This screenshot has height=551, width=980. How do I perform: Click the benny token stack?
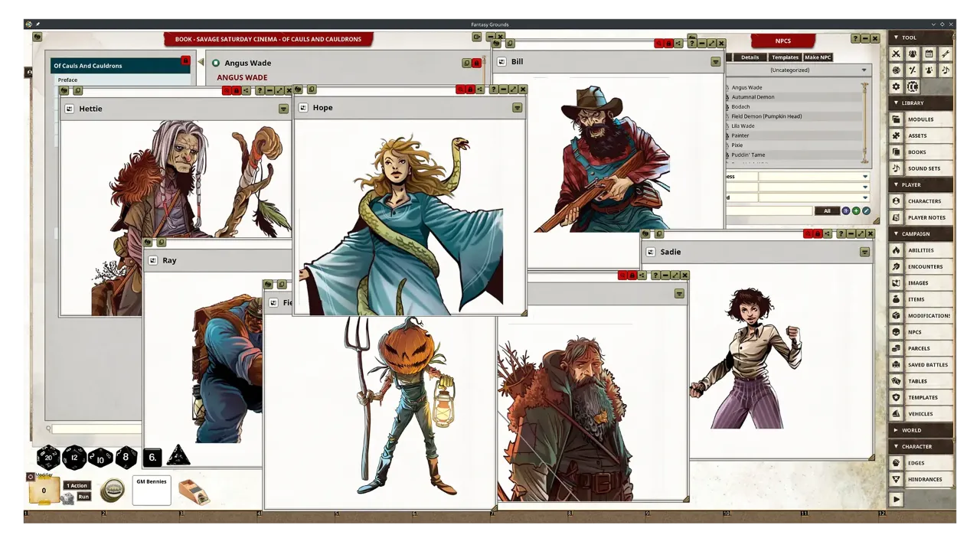[113, 490]
